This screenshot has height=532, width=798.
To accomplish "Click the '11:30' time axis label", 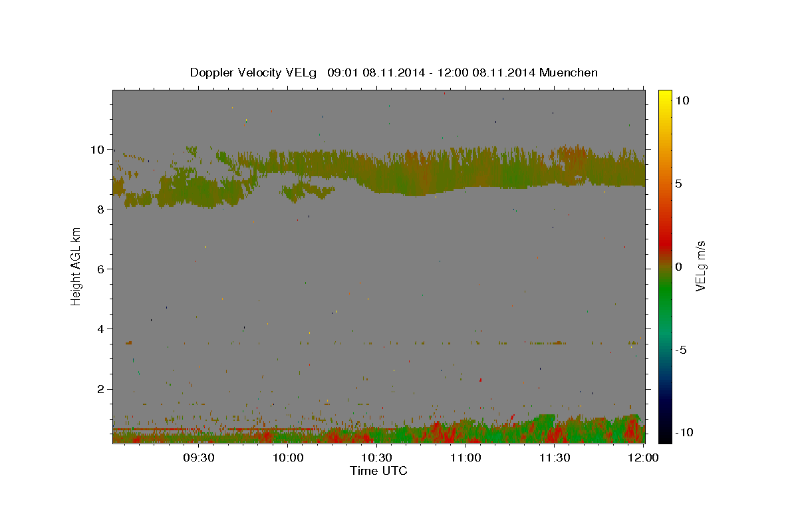I will pyautogui.click(x=554, y=458).
